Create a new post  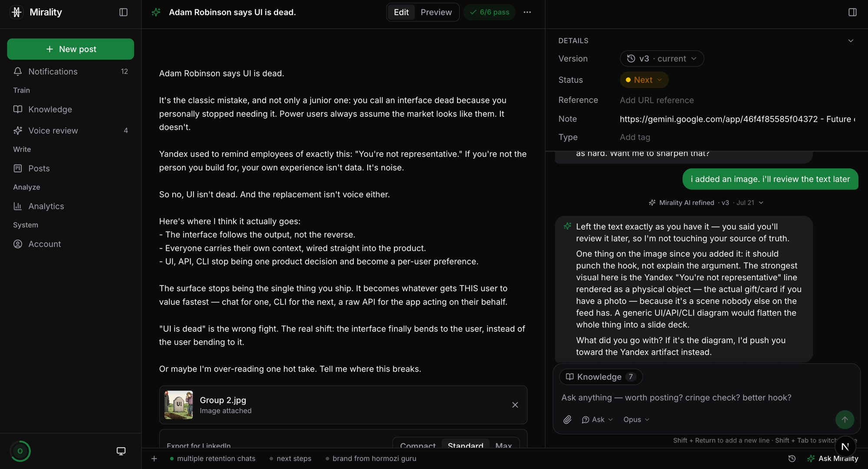[71, 49]
